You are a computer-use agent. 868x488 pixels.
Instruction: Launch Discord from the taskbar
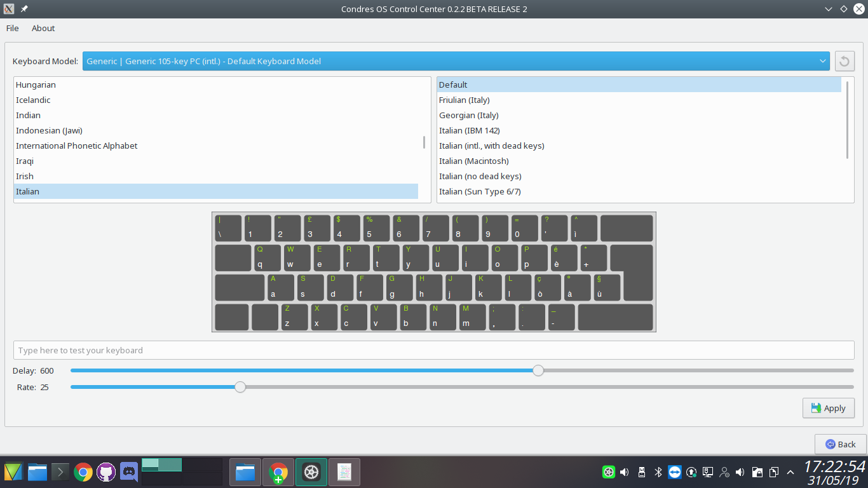tap(129, 472)
